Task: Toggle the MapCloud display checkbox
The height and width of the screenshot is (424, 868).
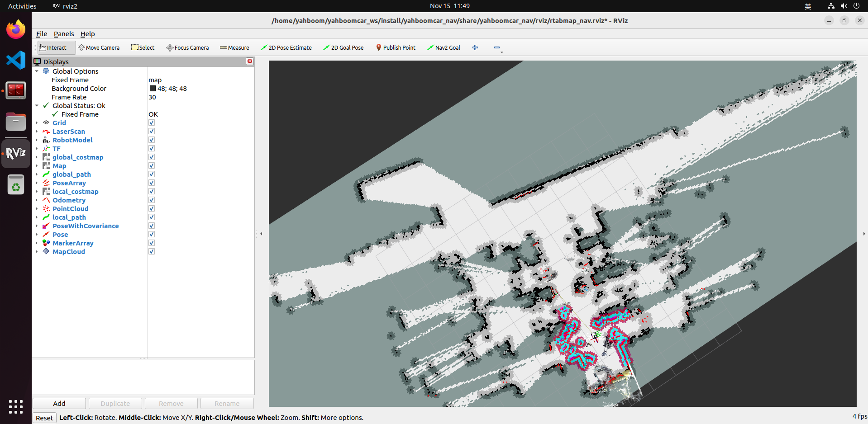Action: pos(152,251)
